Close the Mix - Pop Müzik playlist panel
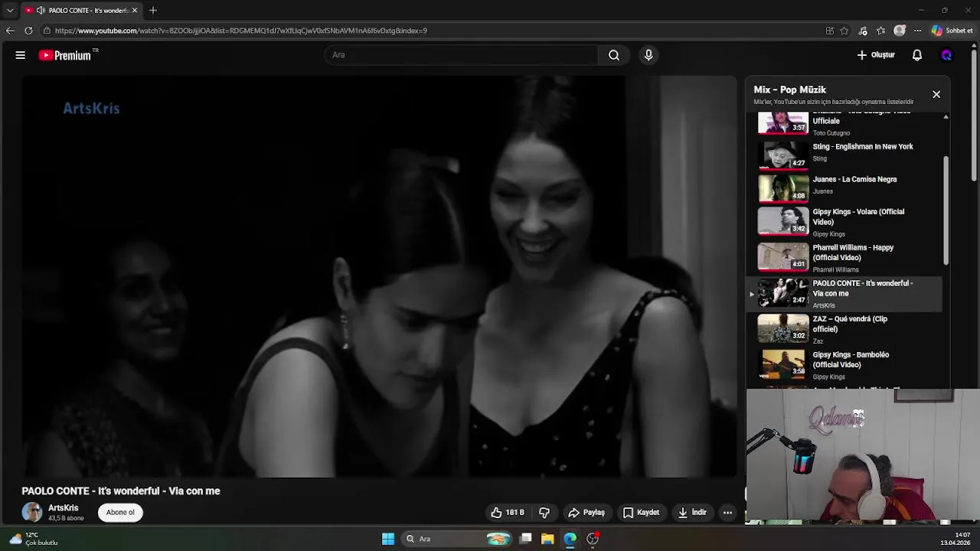 tap(936, 94)
